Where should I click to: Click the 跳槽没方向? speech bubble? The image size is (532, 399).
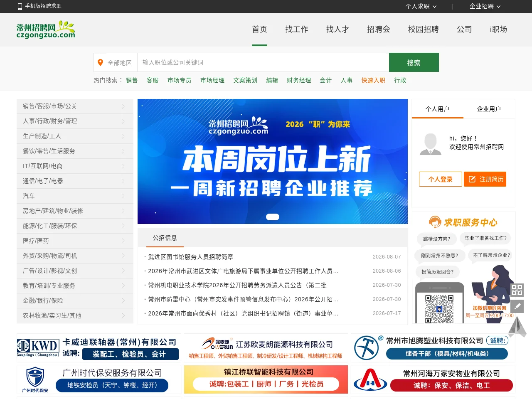437,239
